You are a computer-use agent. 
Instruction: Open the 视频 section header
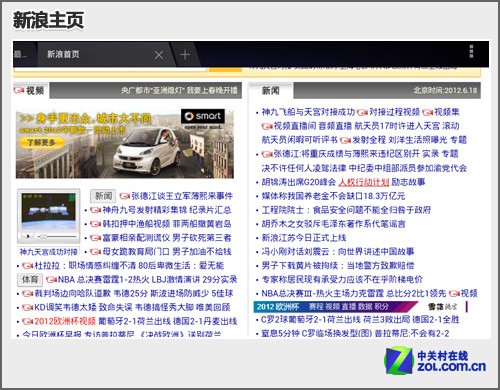tap(30, 90)
